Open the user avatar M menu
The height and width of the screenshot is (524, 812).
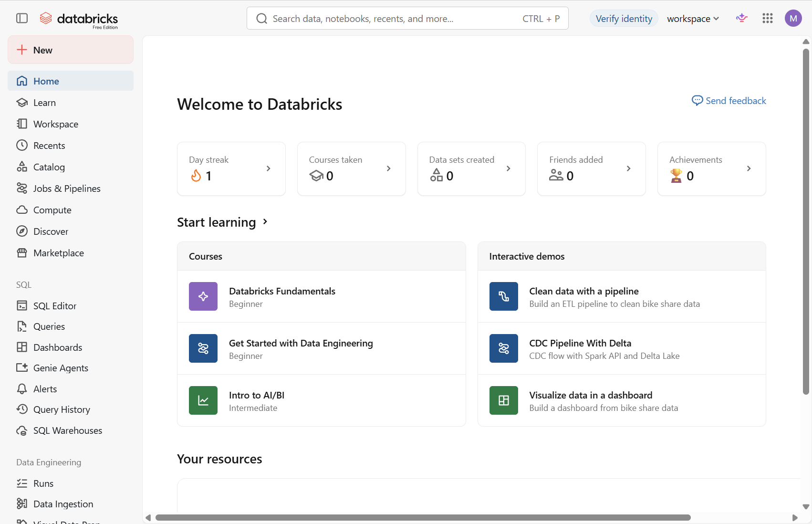(x=793, y=18)
